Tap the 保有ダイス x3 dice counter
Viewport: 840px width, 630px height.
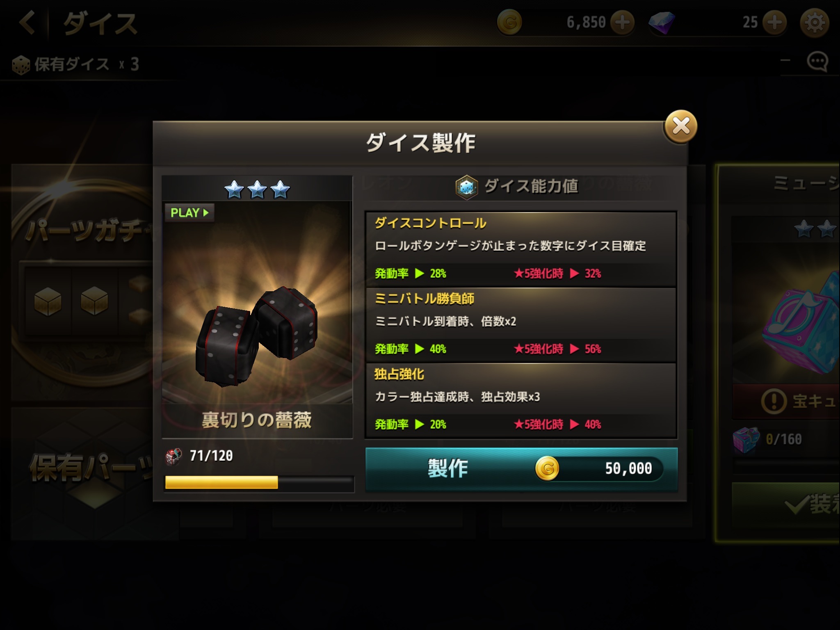(x=76, y=64)
